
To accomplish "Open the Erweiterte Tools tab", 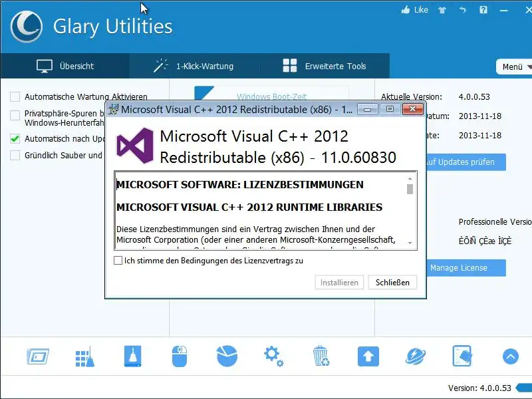I will click(325, 66).
